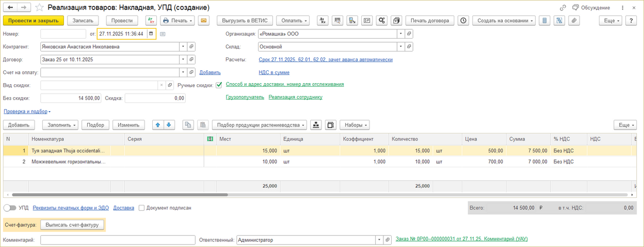Click the envelope email icon in toolbar
This screenshot has height=247, width=644.
[204, 20]
